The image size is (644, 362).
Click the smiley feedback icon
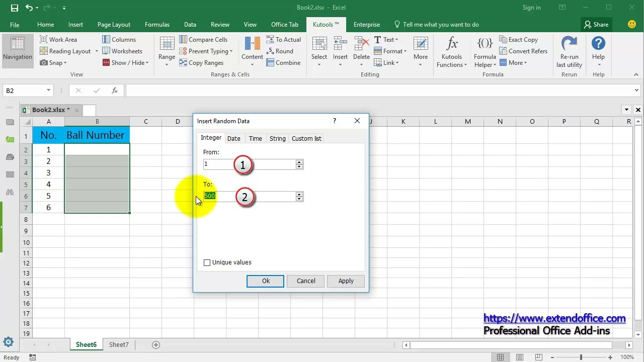pos(632,24)
